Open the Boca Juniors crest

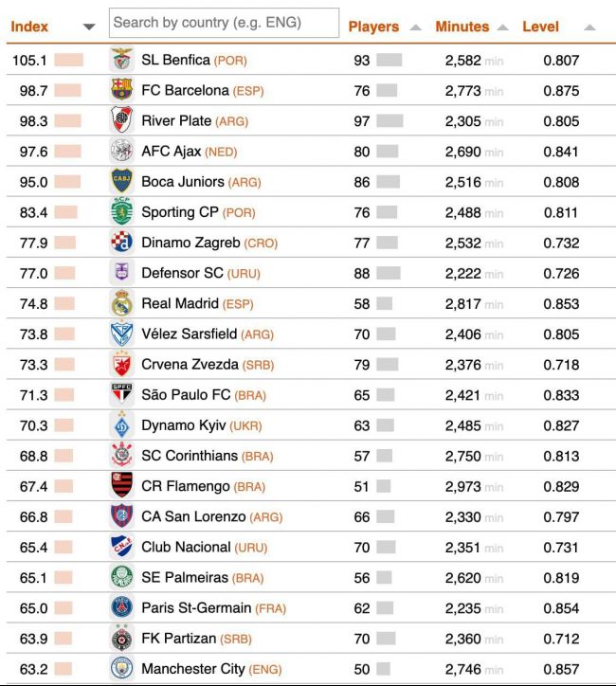[121, 181]
